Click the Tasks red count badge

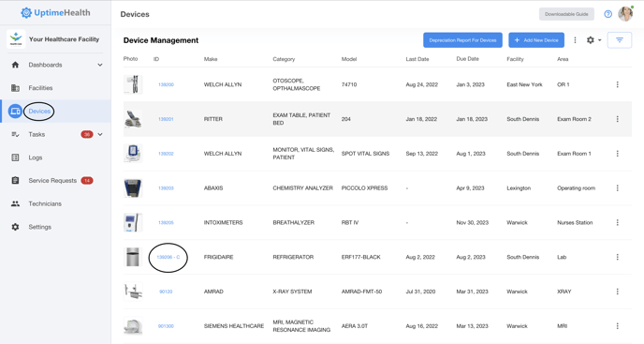[x=87, y=134]
